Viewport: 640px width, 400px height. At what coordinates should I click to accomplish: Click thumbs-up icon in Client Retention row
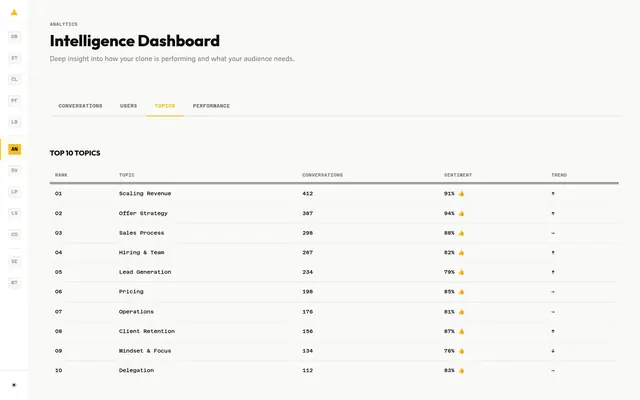(x=461, y=331)
